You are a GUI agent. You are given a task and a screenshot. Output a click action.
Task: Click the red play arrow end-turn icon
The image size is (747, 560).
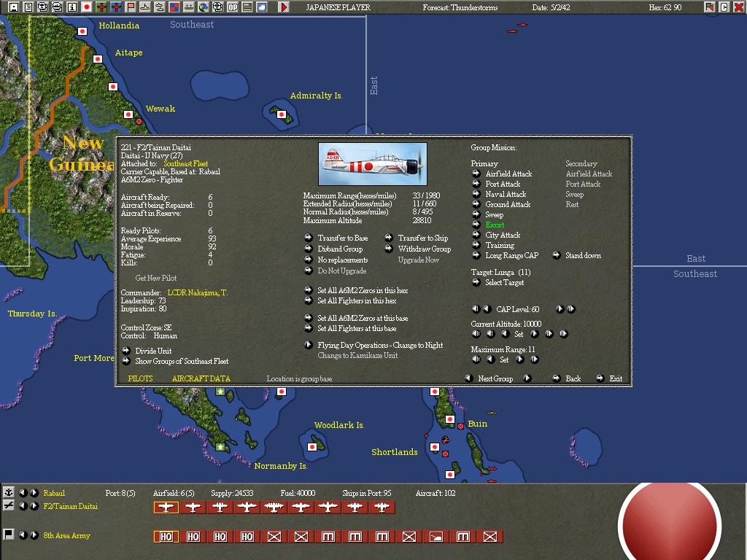pyautogui.click(x=284, y=7)
